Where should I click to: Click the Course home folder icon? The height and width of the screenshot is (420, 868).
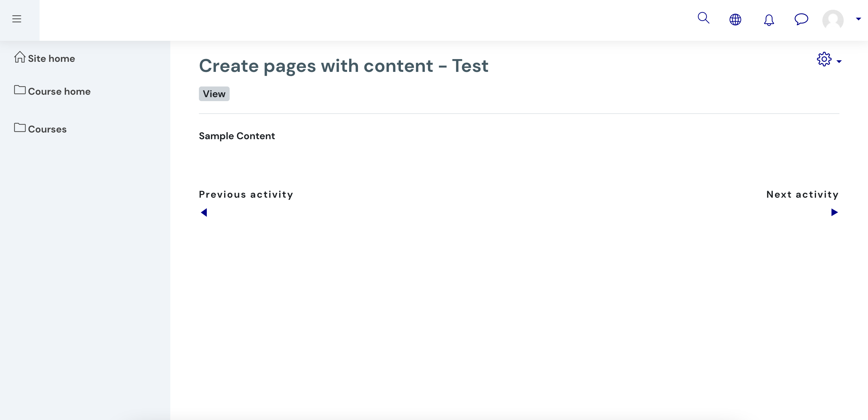click(x=19, y=90)
